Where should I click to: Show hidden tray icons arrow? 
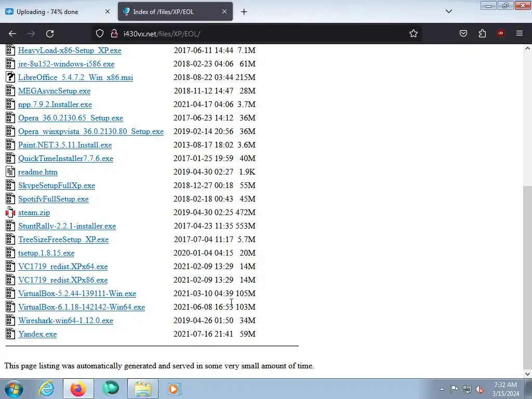(442, 389)
